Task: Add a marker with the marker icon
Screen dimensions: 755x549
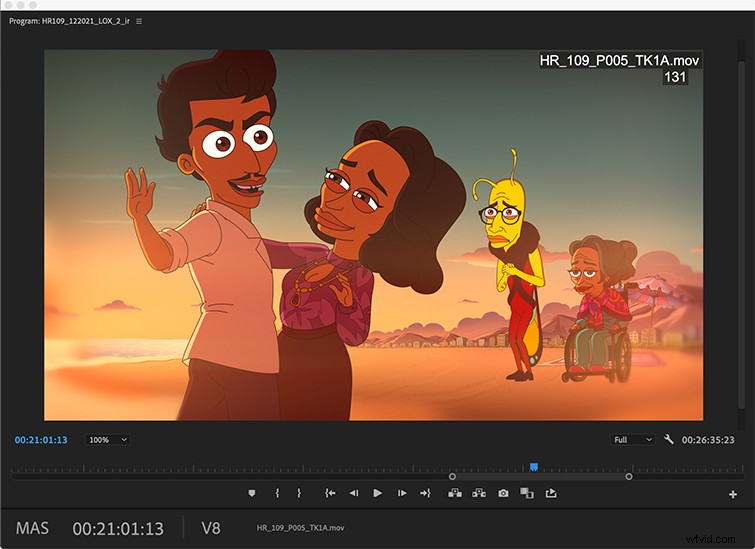Action: click(x=252, y=493)
